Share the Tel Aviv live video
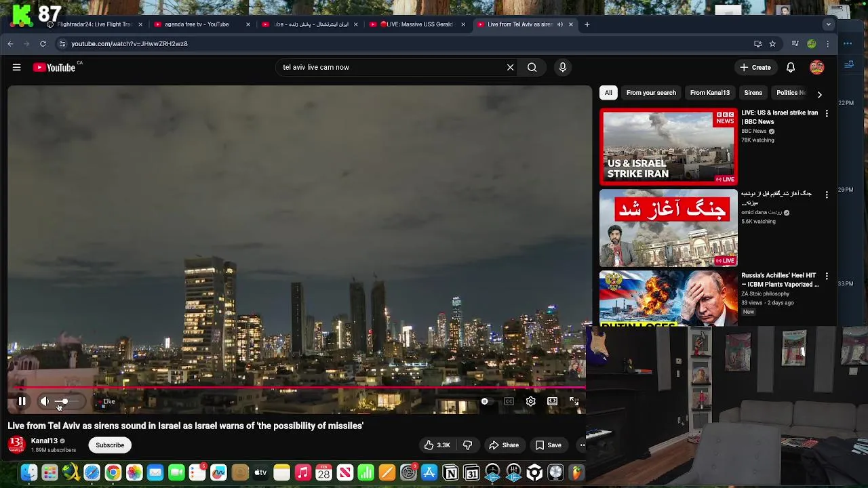The image size is (868, 488). point(504,445)
